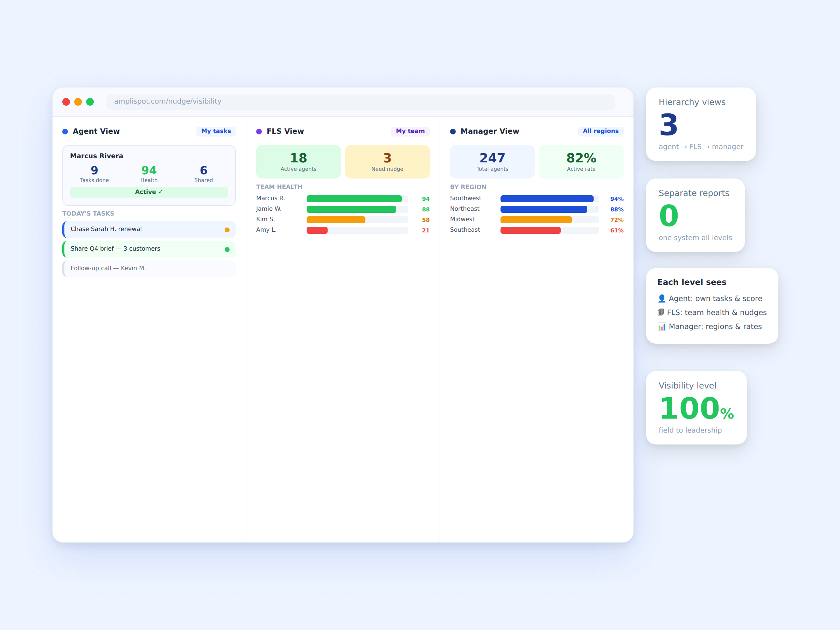Click the TEAM HEALTH heading
Image resolution: width=840 pixels, height=630 pixels.
tap(279, 187)
